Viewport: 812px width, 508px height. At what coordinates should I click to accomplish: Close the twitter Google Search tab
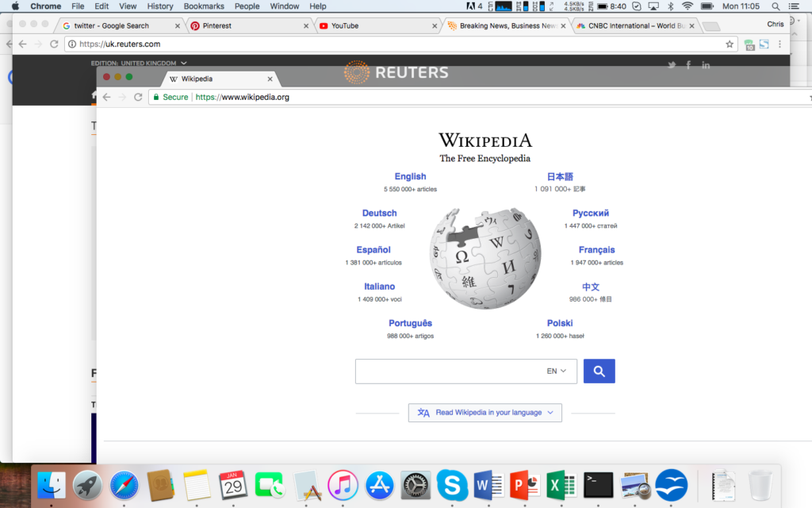click(x=178, y=25)
